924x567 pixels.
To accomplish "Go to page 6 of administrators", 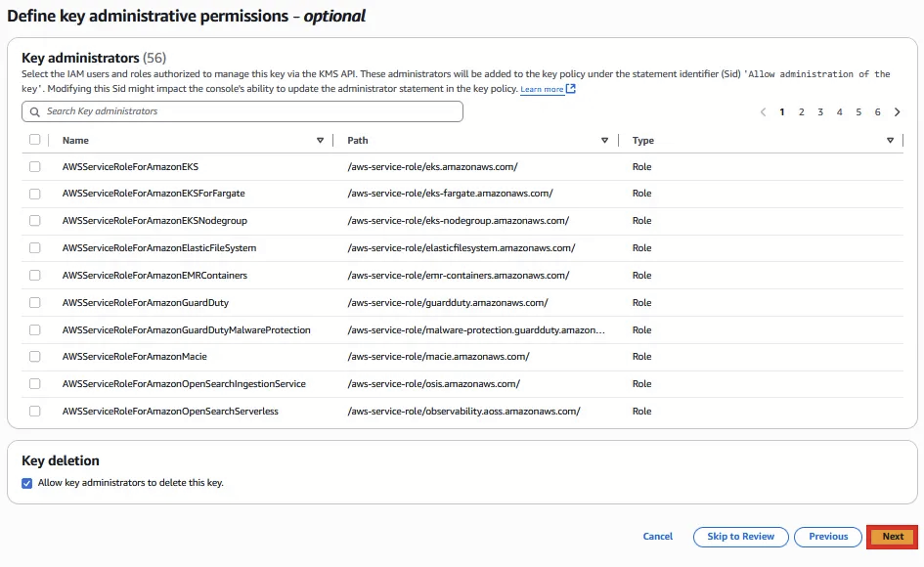I will point(877,112).
